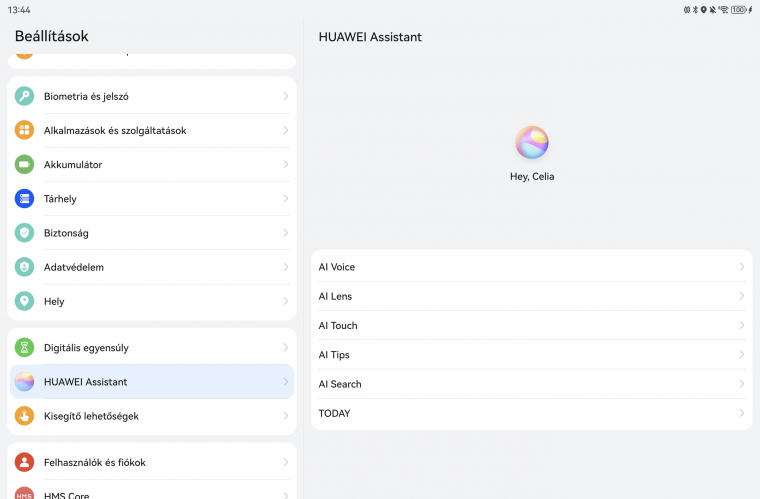Open HMS Core settings entry
This screenshot has height=499, width=760.
pos(151,492)
